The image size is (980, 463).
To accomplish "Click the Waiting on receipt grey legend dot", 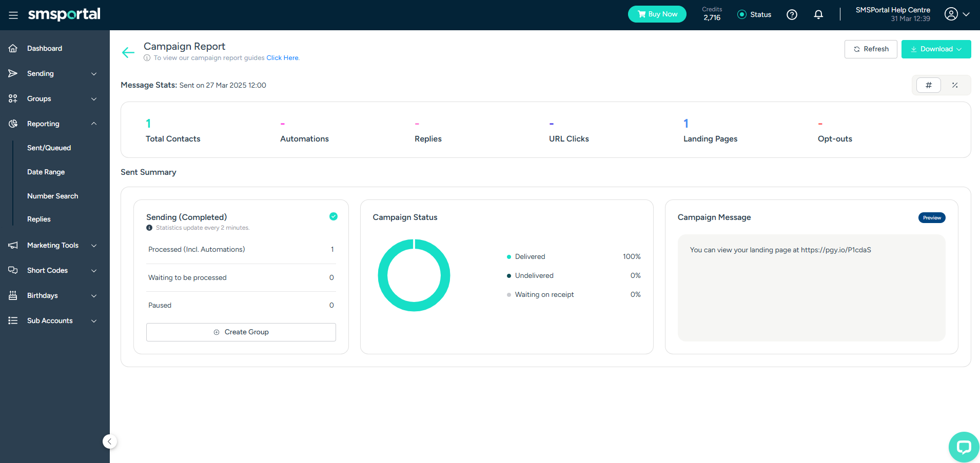I will coord(509,295).
